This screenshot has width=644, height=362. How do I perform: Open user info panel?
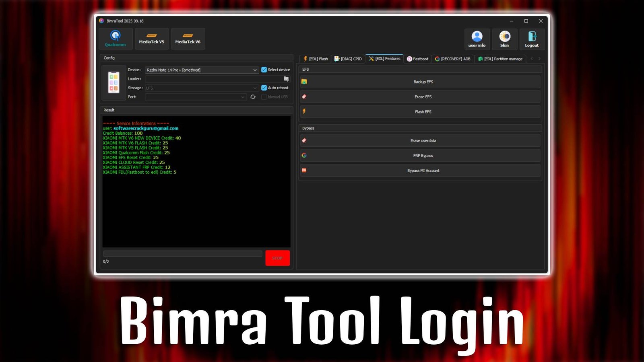(477, 38)
